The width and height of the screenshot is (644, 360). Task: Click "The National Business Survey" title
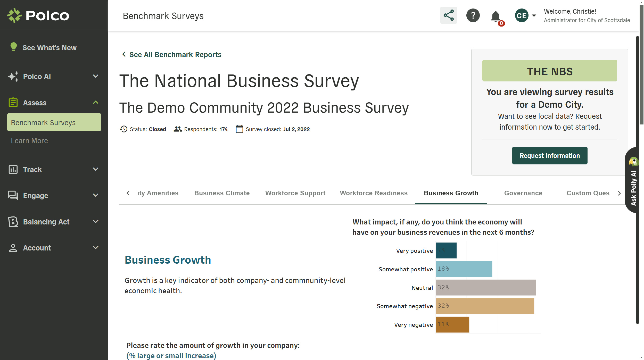(x=239, y=81)
